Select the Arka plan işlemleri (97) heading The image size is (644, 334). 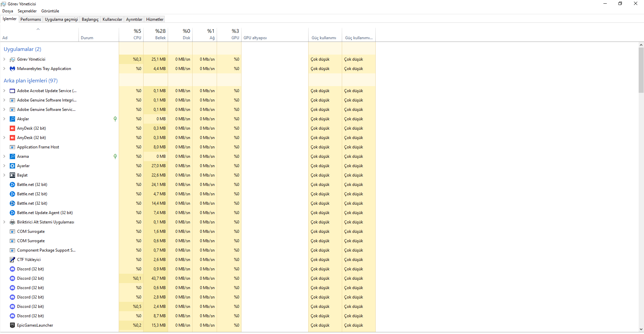pyautogui.click(x=31, y=81)
